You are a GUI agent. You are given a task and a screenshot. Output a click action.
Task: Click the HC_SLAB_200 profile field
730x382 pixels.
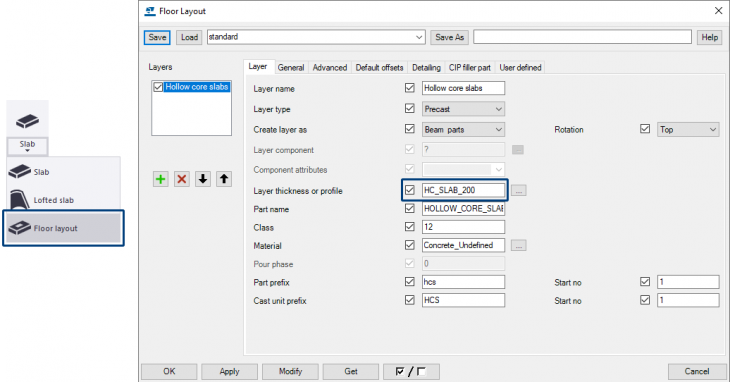(463, 190)
